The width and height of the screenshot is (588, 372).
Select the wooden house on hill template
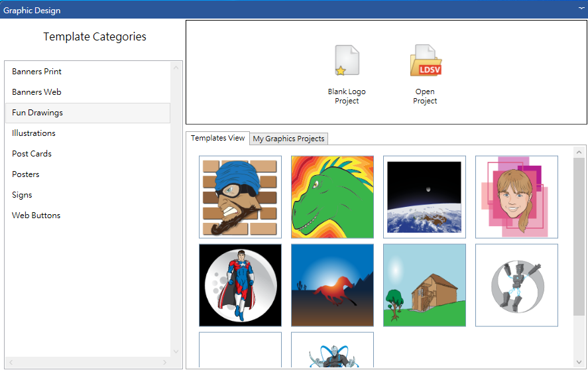424,285
